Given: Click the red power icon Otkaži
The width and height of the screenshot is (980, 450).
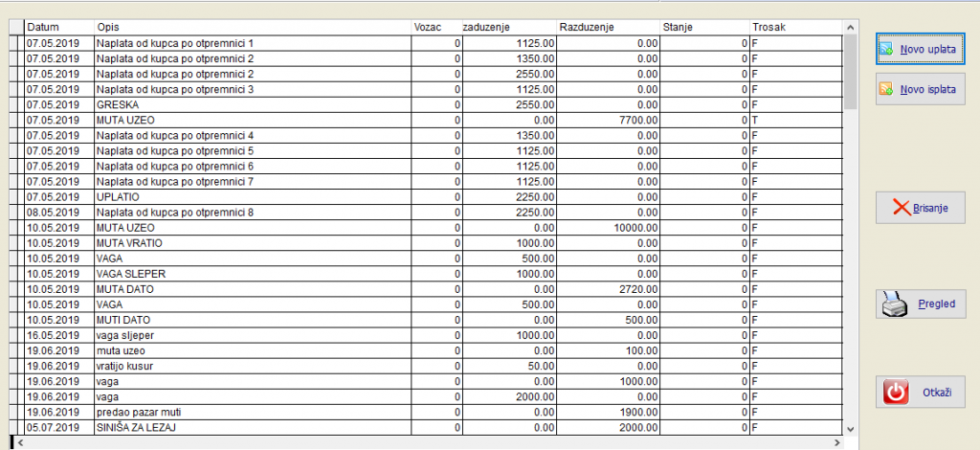Looking at the screenshot, I should point(896,393).
